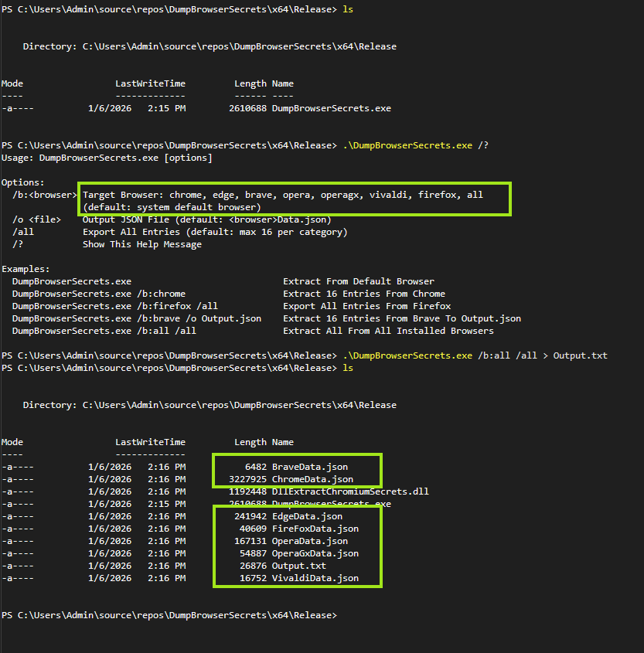Screen dimensions: 644x653
Task: Click the 'Output JSON File' description line
Action: tap(207, 219)
